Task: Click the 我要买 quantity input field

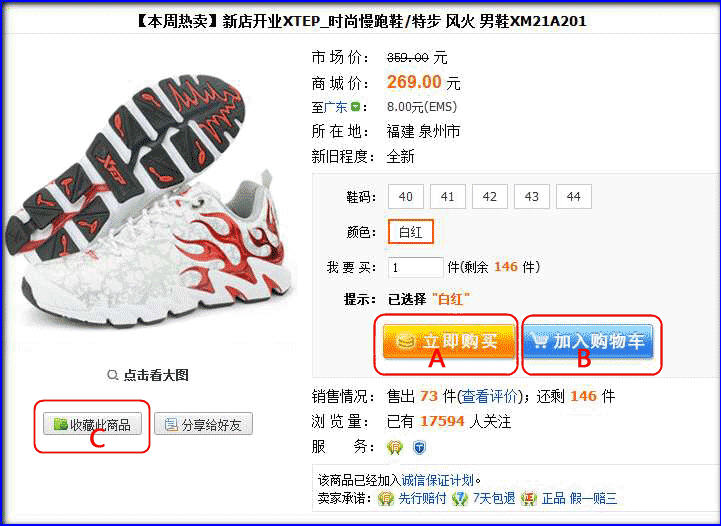Action: [416, 267]
